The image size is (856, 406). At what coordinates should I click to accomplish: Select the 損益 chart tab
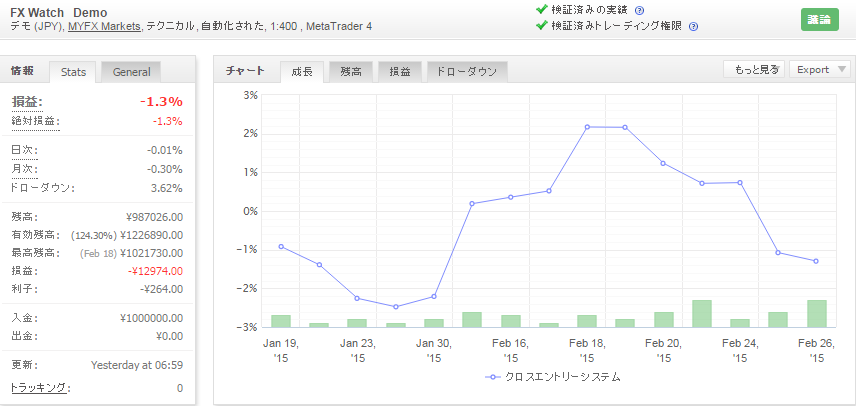pos(400,71)
